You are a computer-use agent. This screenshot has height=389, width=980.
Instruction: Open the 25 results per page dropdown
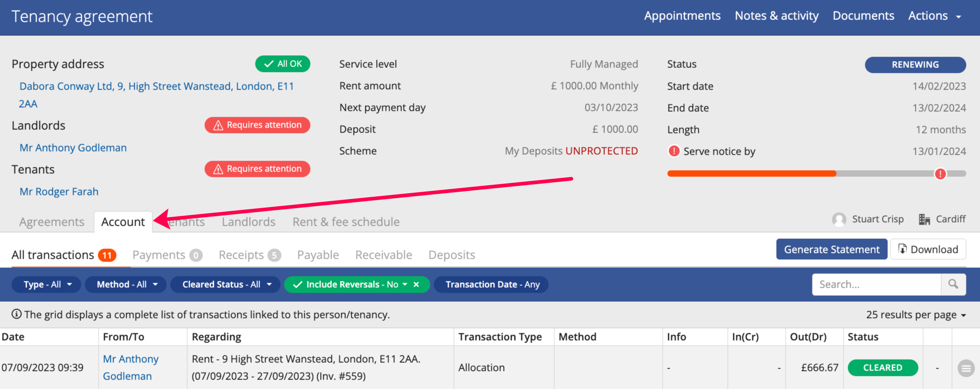click(x=916, y=315)
